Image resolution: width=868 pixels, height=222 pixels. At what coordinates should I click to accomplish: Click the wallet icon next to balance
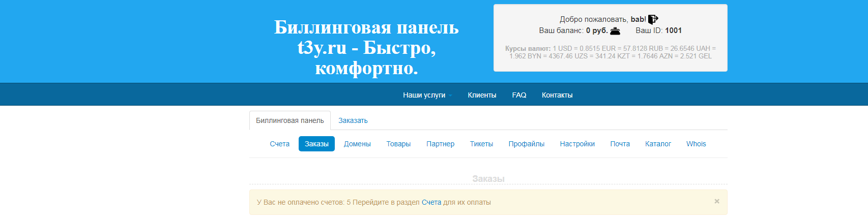pyautogui.click(x=615, y=31)
